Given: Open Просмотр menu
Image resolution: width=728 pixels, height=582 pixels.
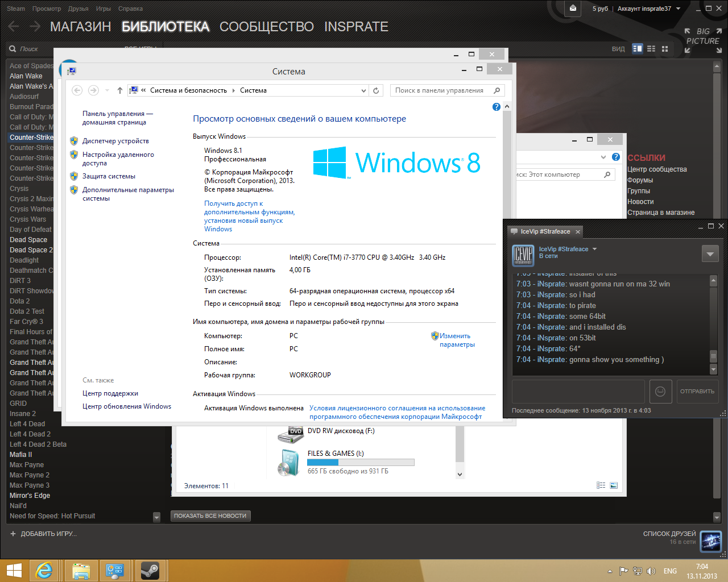Looking at the screenshot, I should 47,9.
